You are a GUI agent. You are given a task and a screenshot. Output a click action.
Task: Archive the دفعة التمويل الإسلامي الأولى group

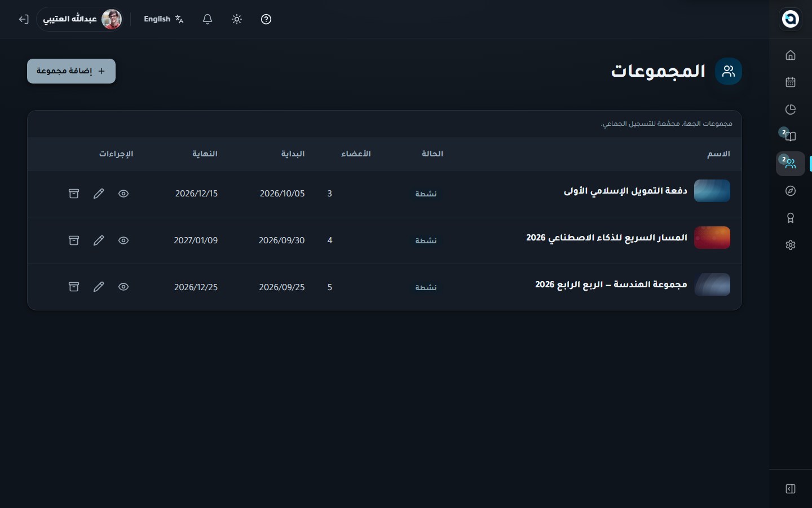point(74,194)
